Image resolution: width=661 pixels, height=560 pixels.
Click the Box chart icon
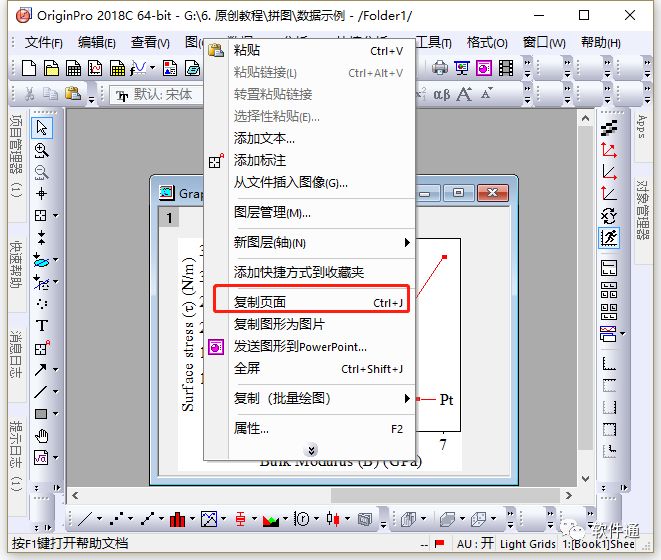[240, 519]
